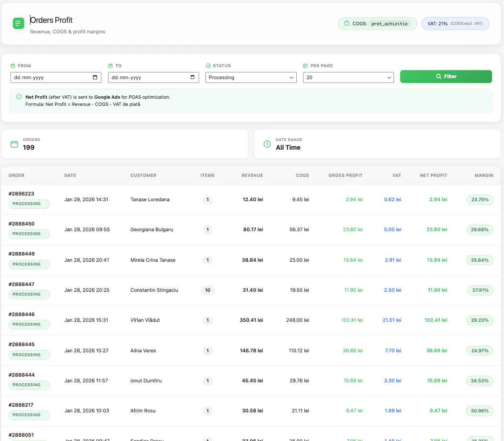Click customer name Vîrlan Vlădut
The width and height of the screenshot is (504, 441).
pos(145,320)
